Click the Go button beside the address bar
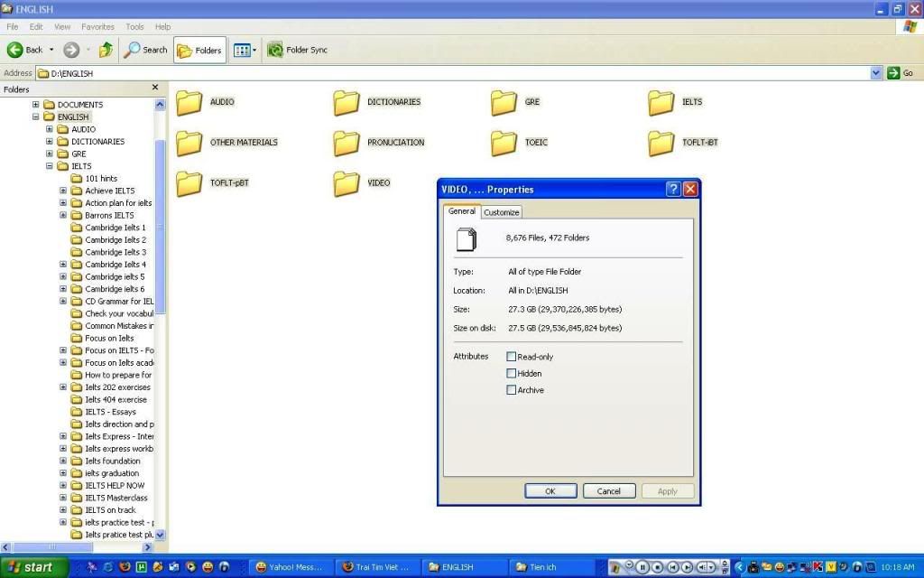Screen dimensions: 924x578 pos(901,73)
